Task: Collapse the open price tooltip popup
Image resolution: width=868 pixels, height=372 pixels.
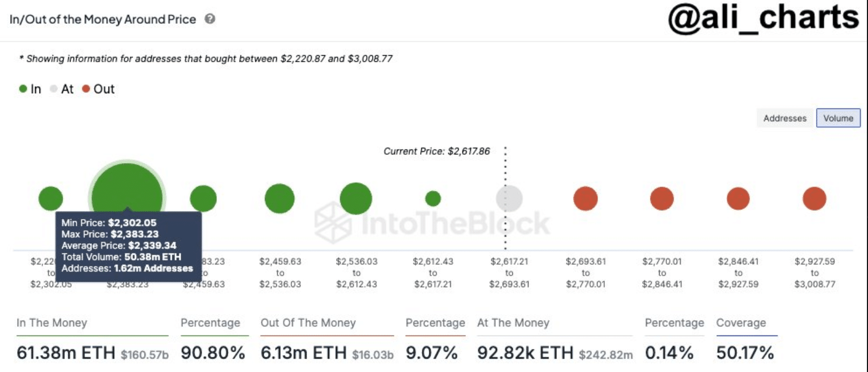Action: (x=129, y=244)
